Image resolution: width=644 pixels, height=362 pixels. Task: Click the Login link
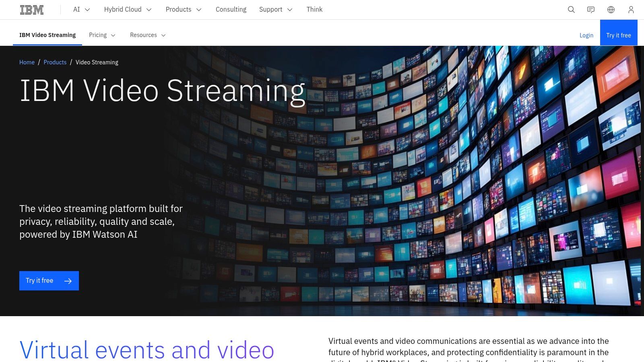586,35
